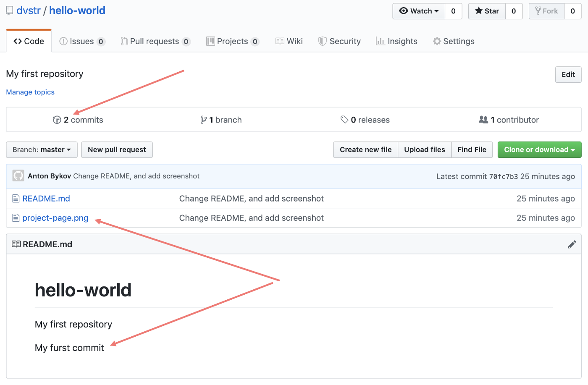Image resolution: width=588 pixels, height=385 pixels.
Task: Open the commit message in the project-page.png row
Action: (x=252, y=218)
